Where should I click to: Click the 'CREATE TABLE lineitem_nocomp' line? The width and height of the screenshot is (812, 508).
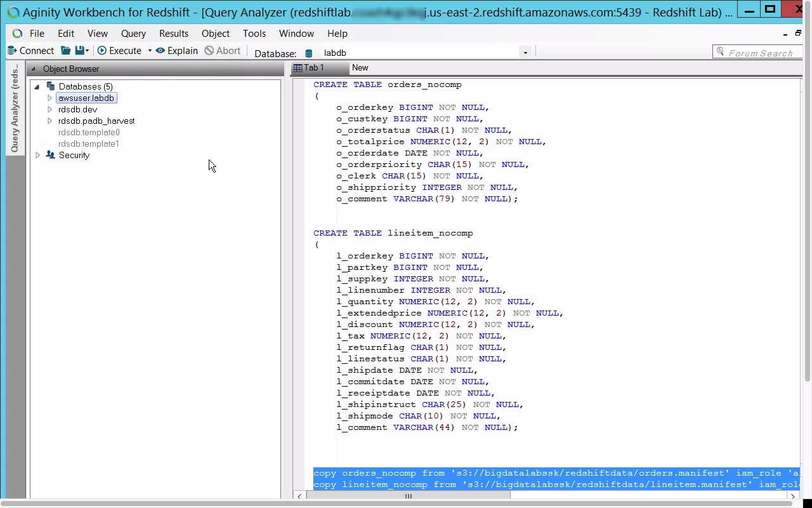click(393, 233)
